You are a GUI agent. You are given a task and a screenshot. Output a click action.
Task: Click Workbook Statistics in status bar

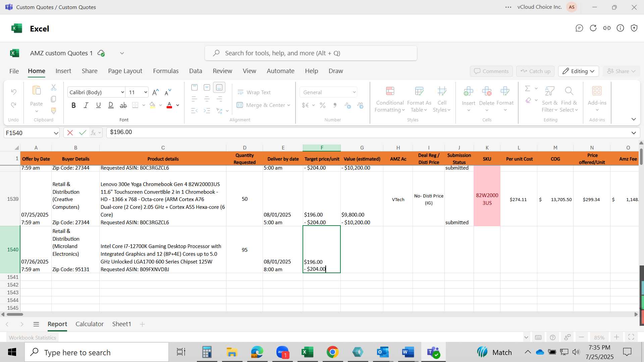33,338
